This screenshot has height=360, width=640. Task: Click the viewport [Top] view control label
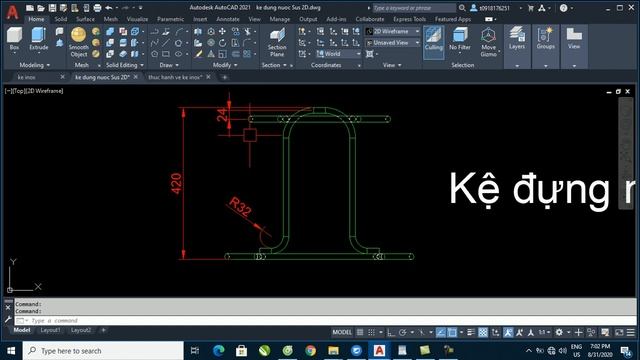20,91
